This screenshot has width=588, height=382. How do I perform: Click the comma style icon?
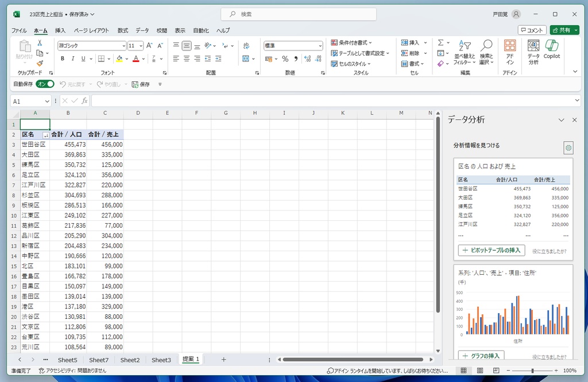[x=296, y=59]
